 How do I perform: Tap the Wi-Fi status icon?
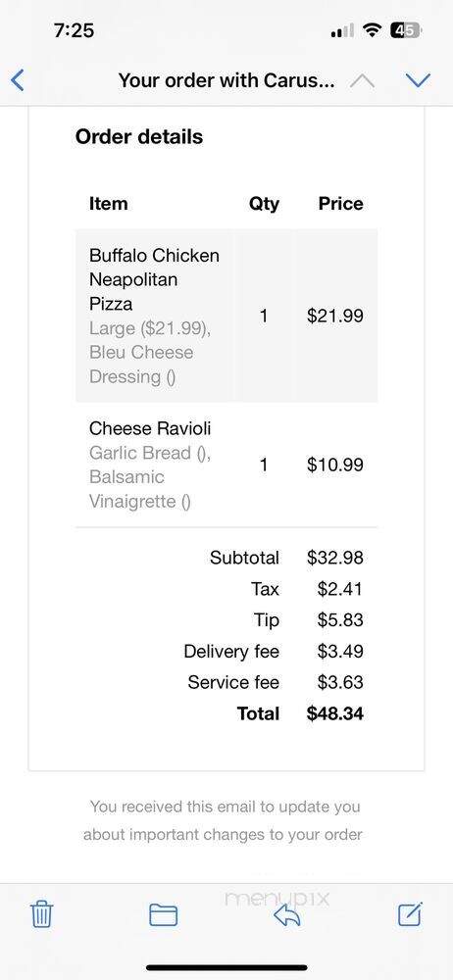click(373, 30)
